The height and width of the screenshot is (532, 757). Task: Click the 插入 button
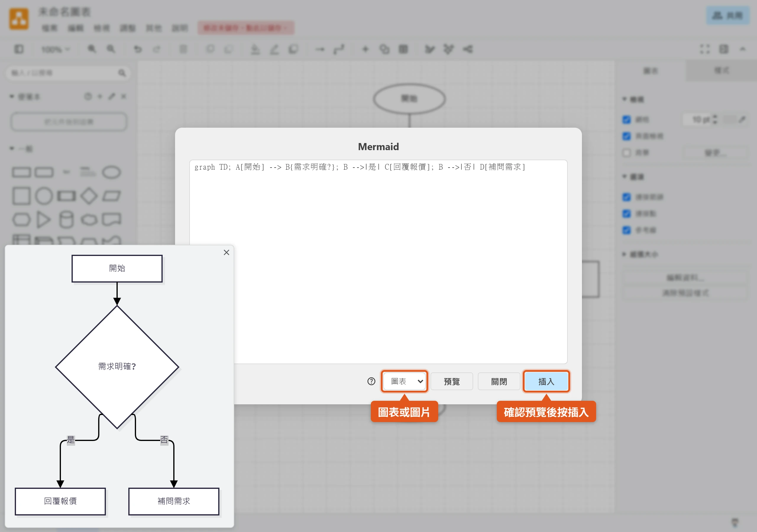coord(546,381)
